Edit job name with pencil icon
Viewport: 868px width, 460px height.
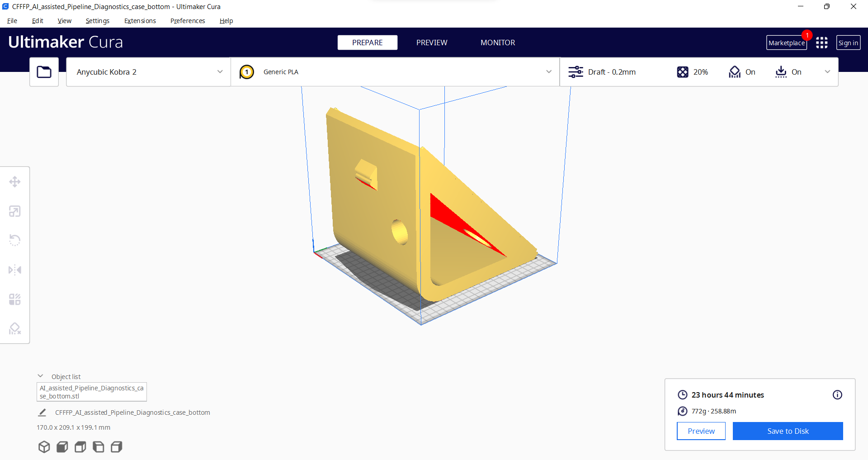(42, 413)
